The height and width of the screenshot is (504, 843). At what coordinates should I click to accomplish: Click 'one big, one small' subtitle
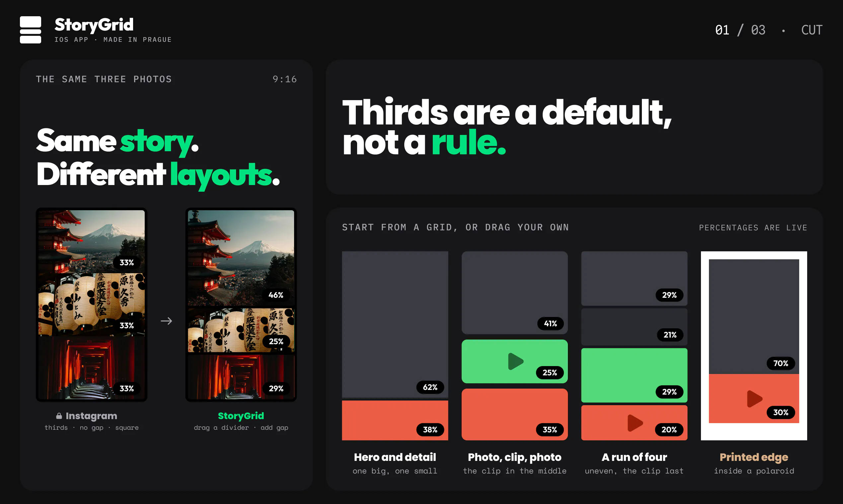click(395, 471)
